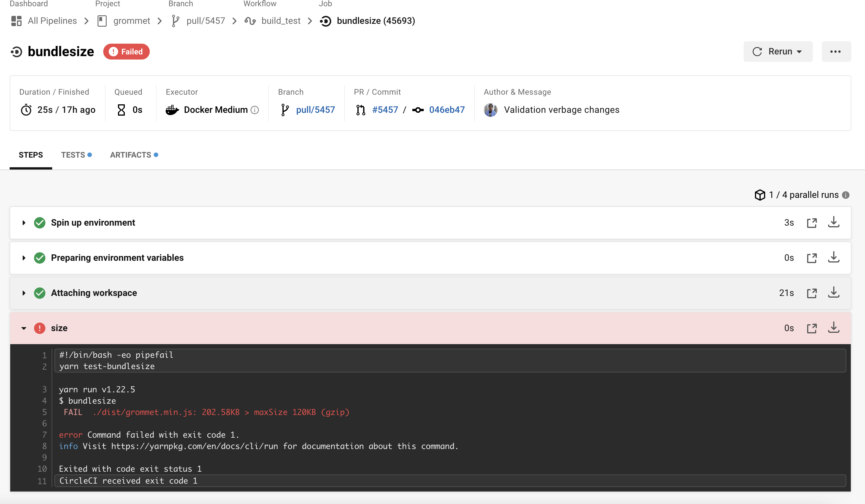
Task: Click the Rerun button
Action: pyautogui.click(x=777, y=52)
